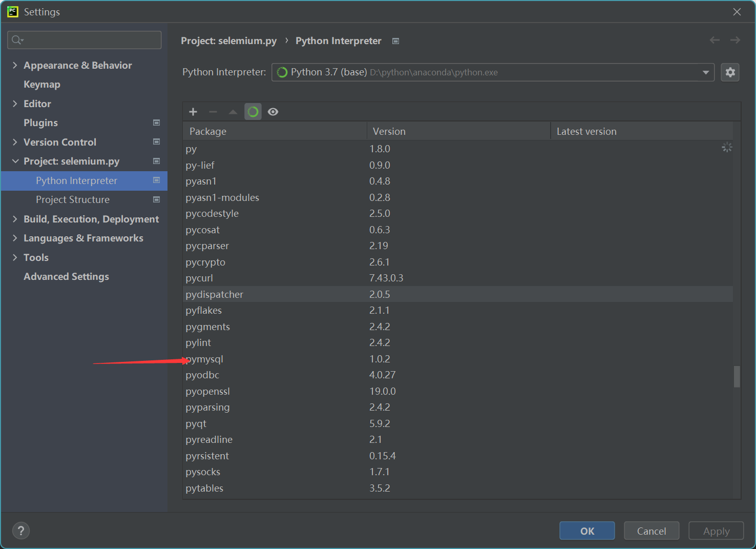Click the package list scrollbar thumb
Viewport: 756px width, 549px height.
(737, 377)
